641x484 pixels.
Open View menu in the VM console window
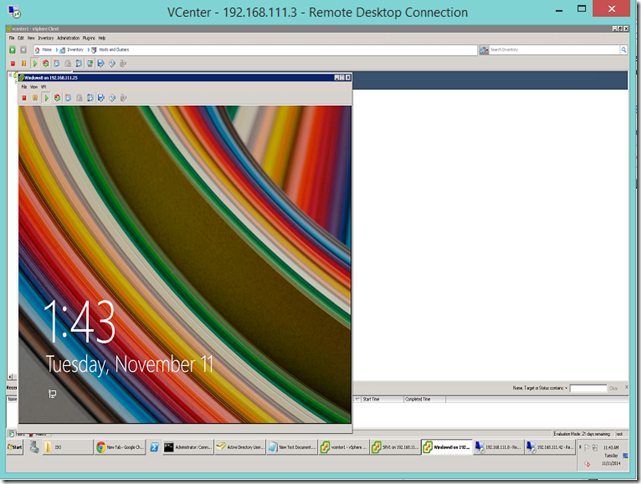tap(34, 87)
